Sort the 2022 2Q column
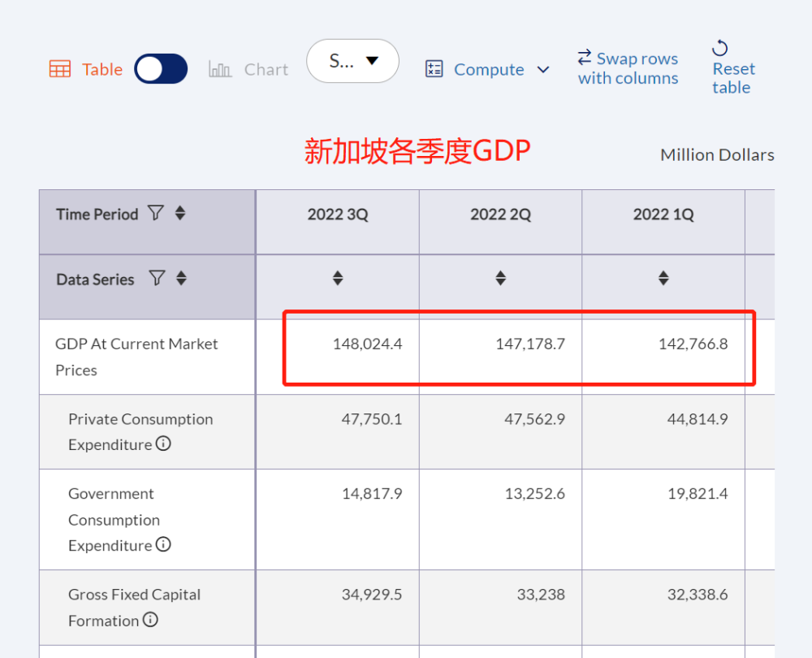This screenshot has height=658, width=812. (x=501, y=278)
